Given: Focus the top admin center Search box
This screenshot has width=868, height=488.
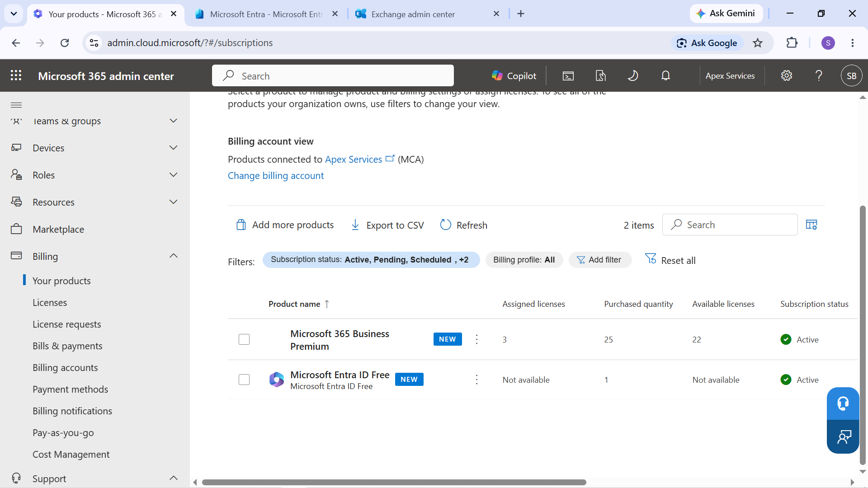Looking at the screenshot, I should 333,75.
